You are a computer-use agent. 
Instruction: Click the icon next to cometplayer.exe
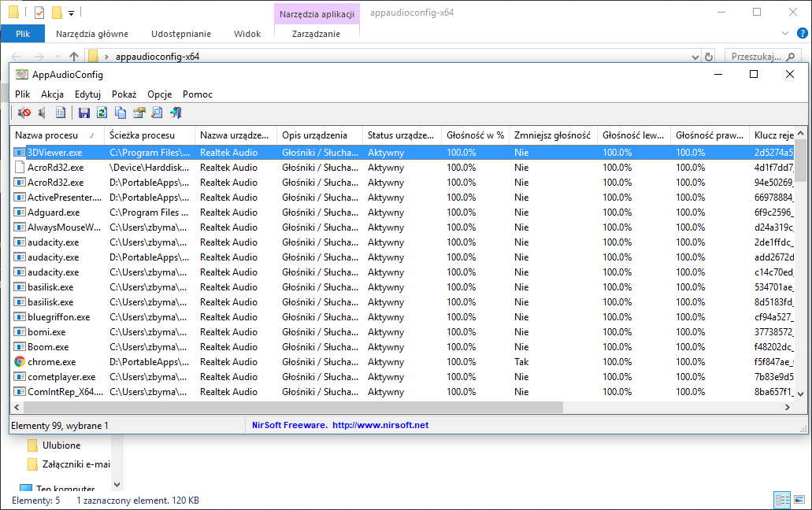point(20,377)
